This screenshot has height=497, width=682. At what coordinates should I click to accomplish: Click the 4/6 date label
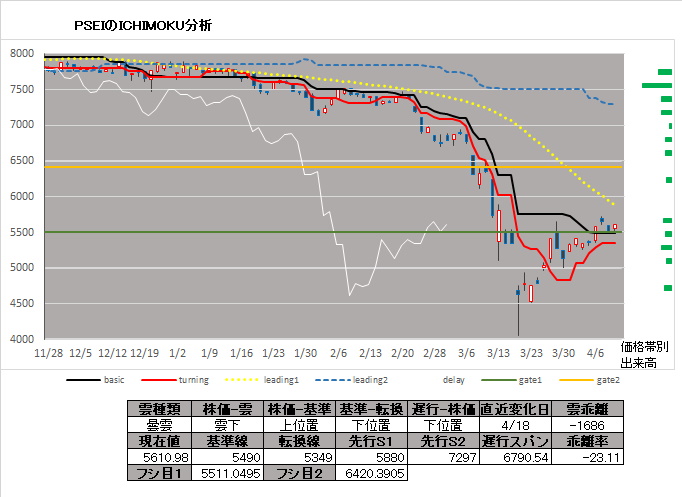click(595, 353)
